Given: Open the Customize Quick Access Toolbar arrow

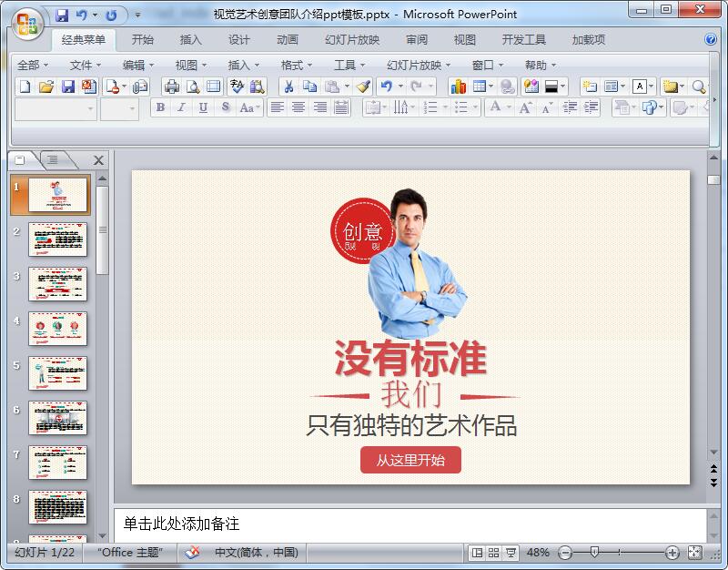Looking at the screenshot, I should point(137,15).
